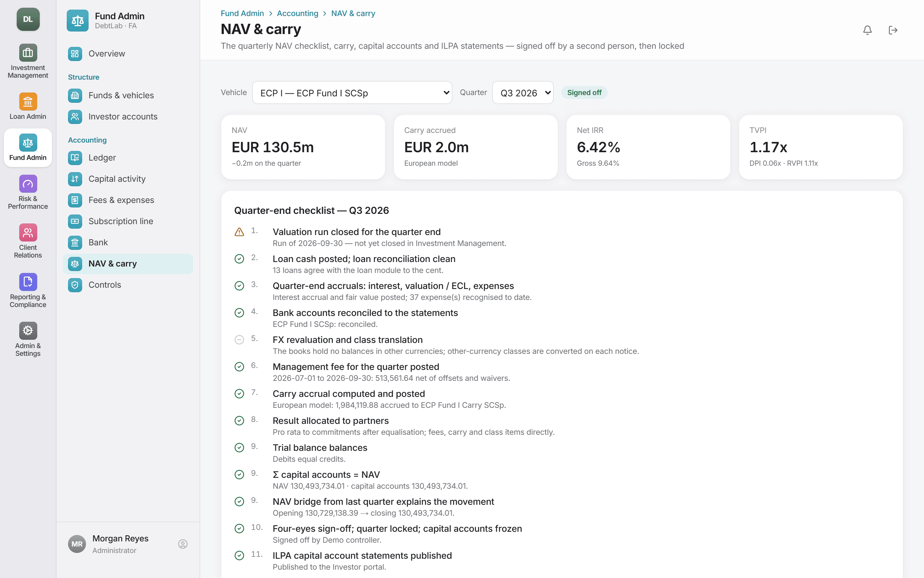Open Fees & expenses page
This screenshot has height=578, width=924.
(128, 200)
